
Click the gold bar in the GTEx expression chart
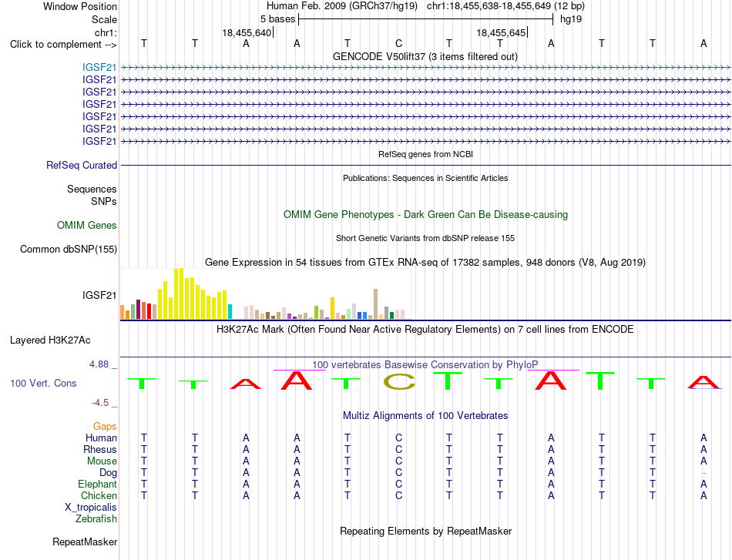(x=332, y=308)
